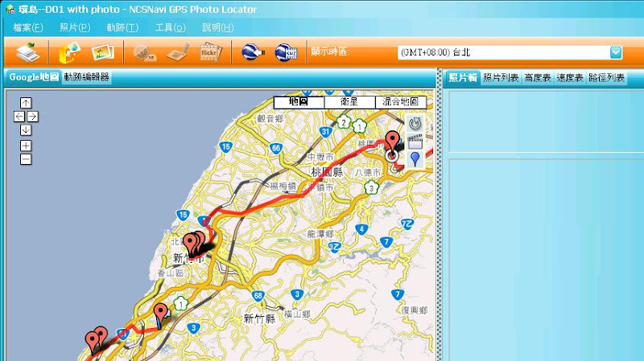
Task: Click the 橫山鄉 label on map
Action: (x=297, y=314)
